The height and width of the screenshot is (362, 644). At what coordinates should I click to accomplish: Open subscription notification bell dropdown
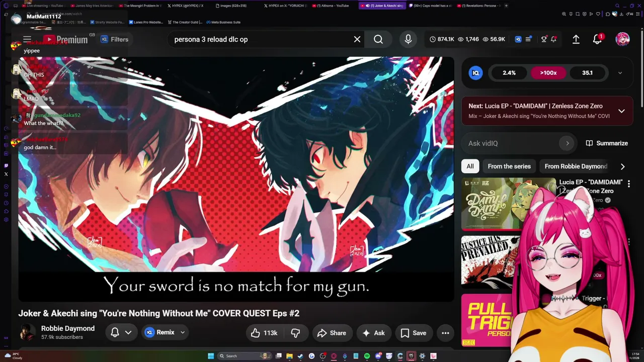[120, 332]
